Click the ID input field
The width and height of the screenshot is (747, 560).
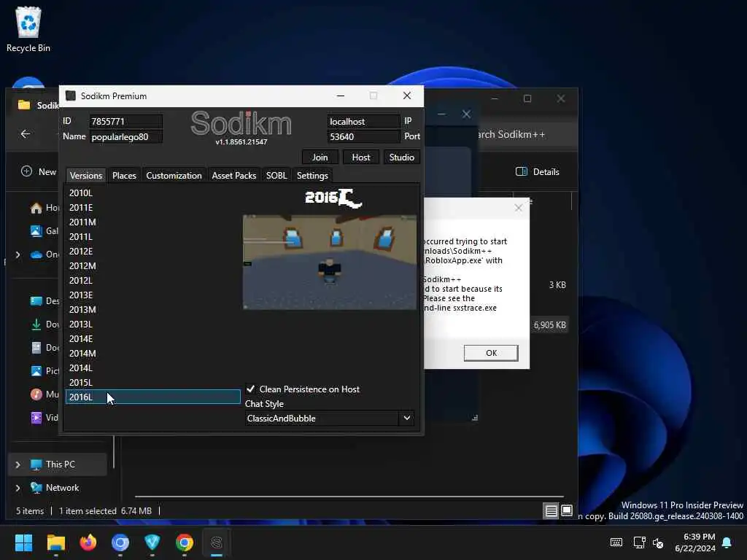click(x=125, y=122)
